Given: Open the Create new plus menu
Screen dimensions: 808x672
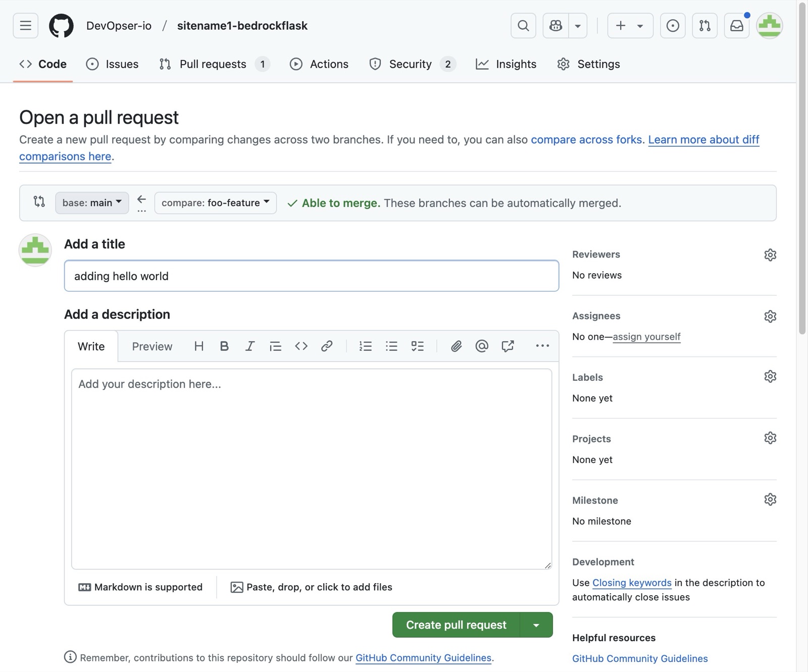Looking at the screenshot, I should (x=630, y=26).
